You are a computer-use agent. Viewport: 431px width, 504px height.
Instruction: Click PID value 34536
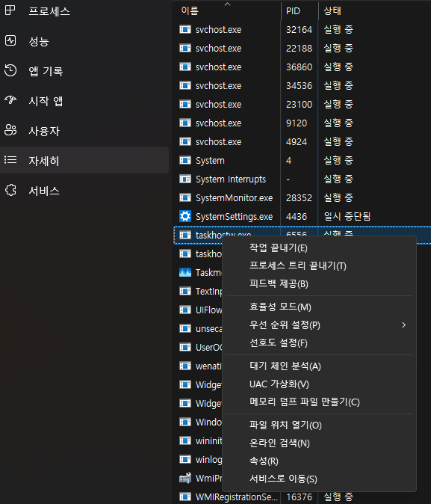(299, 86)
